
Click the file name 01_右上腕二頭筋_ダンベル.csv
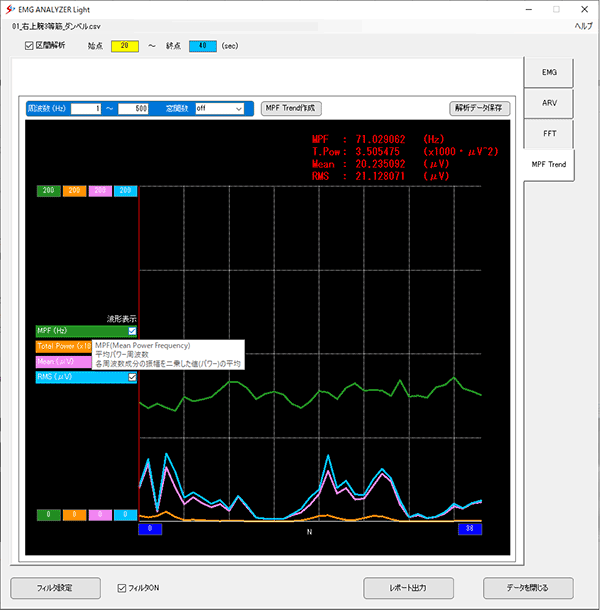tap(56, 26)
